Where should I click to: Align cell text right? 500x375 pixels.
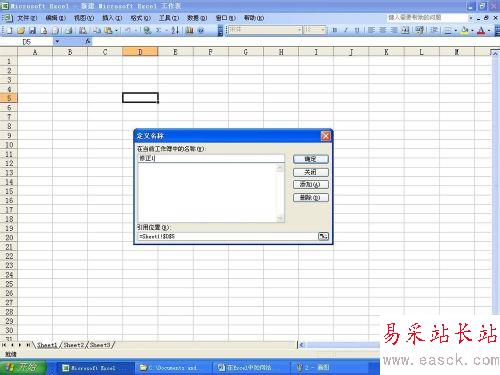coord(394,30)
